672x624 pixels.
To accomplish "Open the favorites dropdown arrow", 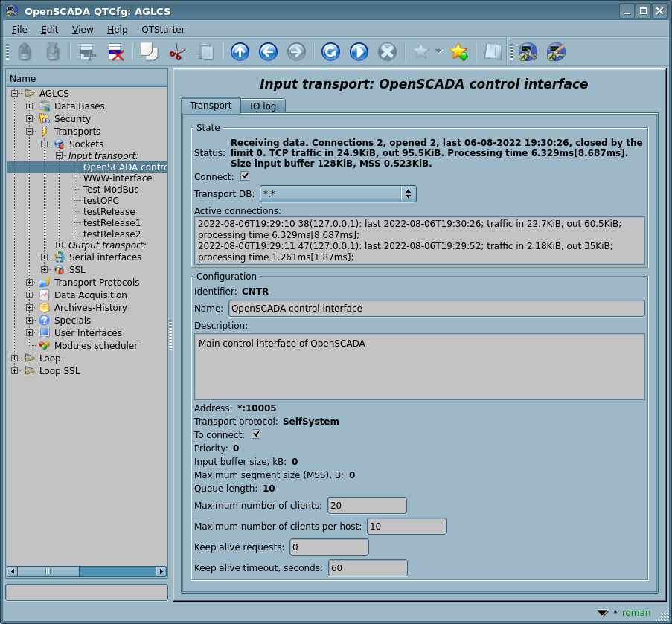I will [439, 51].
